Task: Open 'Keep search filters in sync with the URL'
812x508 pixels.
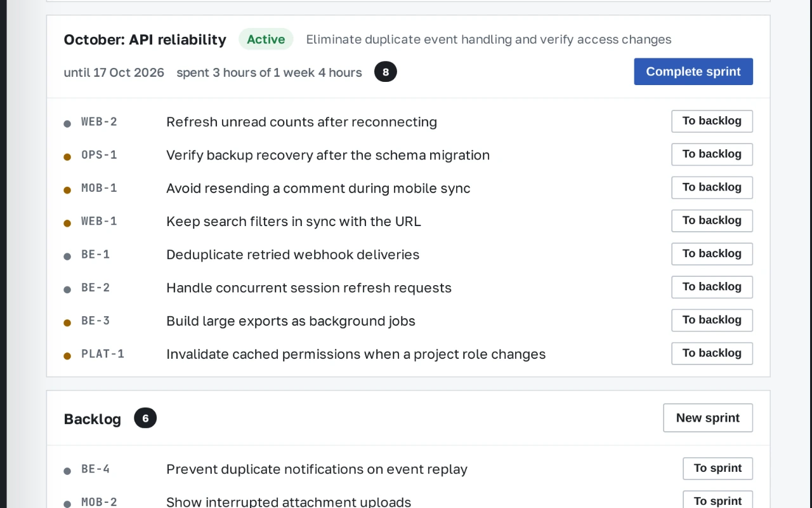Action: pos(294,221)
